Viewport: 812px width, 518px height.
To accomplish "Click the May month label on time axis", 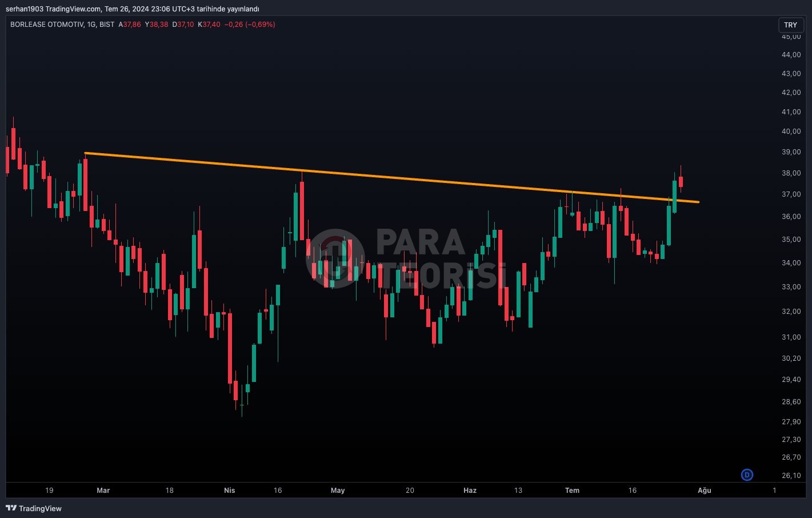I will 338,491.
